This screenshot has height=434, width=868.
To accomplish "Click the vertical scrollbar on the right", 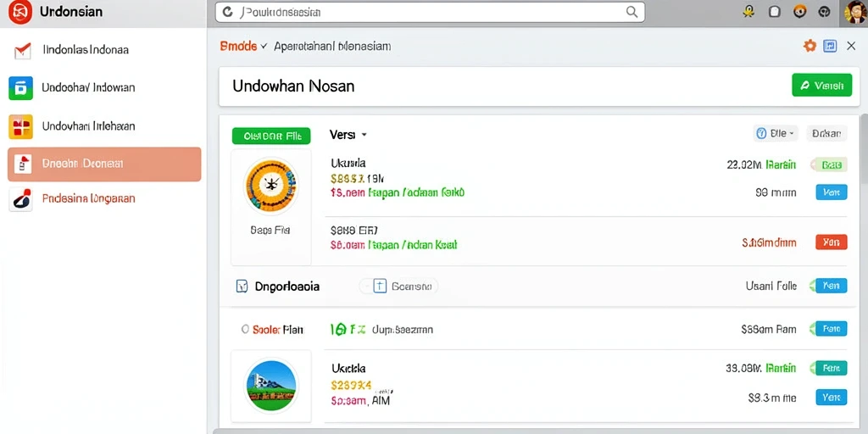I will point(864,149).
